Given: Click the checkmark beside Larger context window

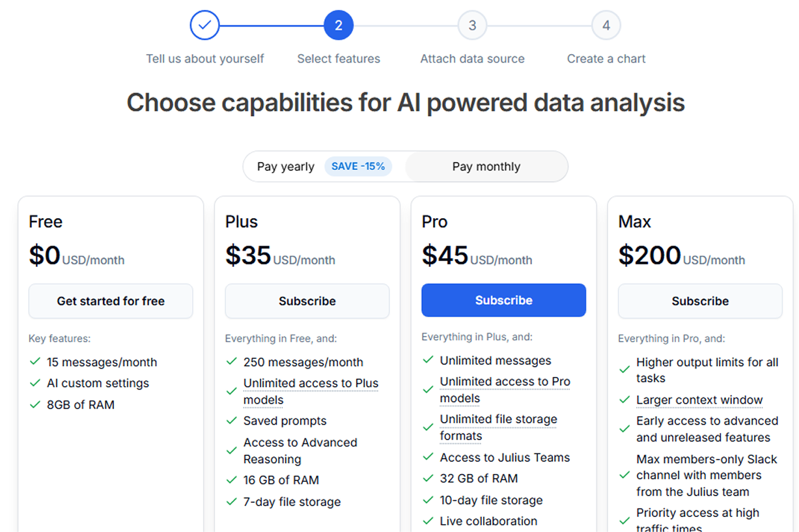Looking at the screenshot, I should [624, 400].
